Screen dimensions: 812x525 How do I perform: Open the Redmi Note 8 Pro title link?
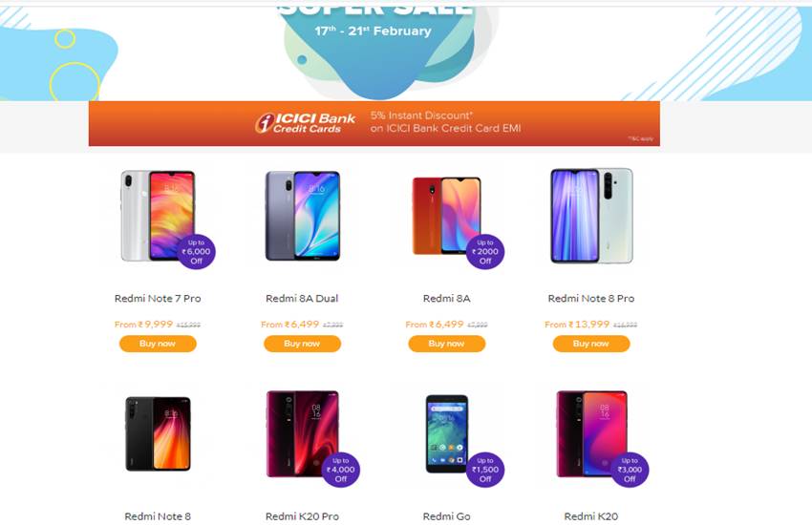(591, 299)
